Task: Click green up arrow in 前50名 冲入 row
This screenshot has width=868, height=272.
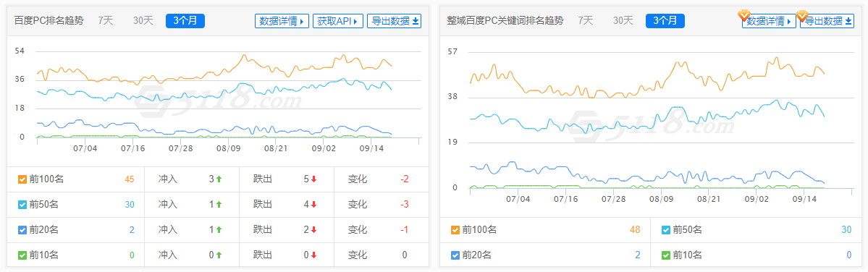Action: click(219, 205)
